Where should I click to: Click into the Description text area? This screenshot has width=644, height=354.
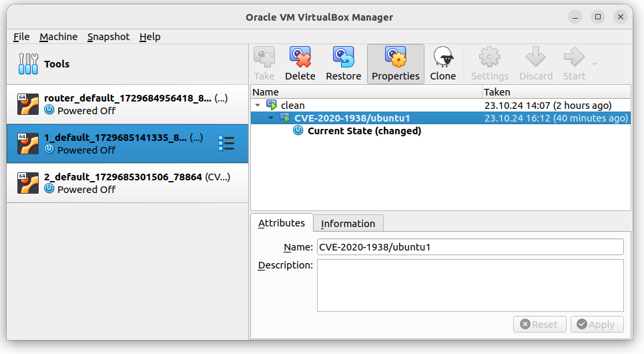coord(470,285)
